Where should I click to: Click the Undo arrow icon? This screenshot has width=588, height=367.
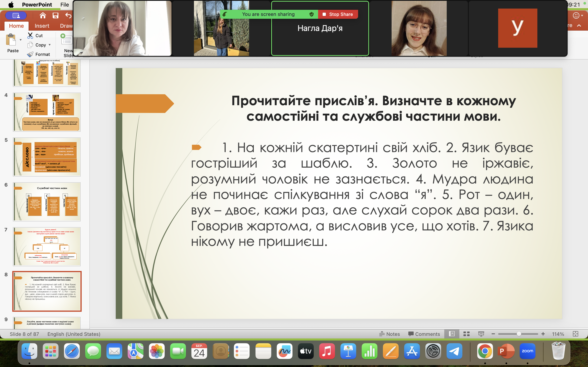click(68, 15)
